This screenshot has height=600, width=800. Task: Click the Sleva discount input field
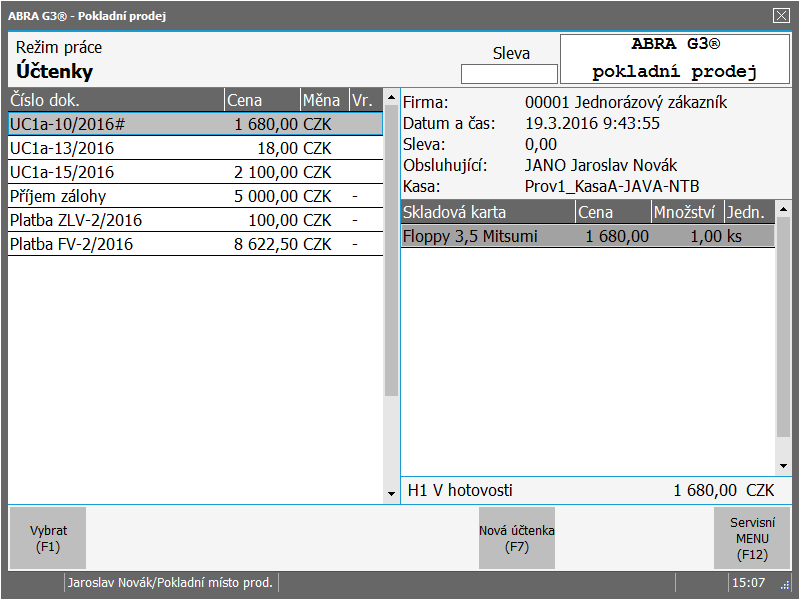509,74
